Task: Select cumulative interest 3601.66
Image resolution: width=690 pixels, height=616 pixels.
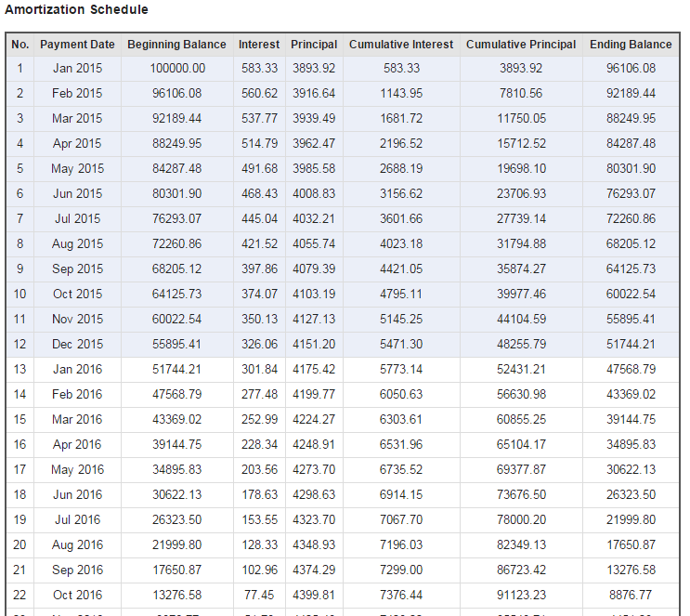Action: 401,219
